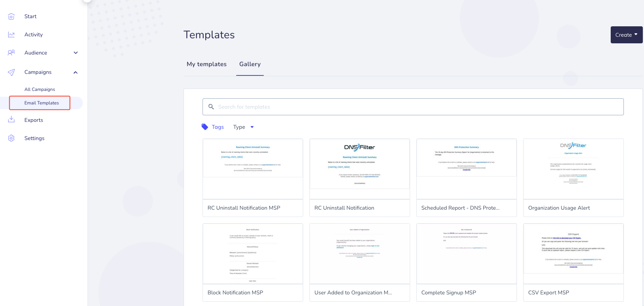The width and height of the screenshot is (644, 306).
Task: Go to the Start page
Action: point(31,16)
